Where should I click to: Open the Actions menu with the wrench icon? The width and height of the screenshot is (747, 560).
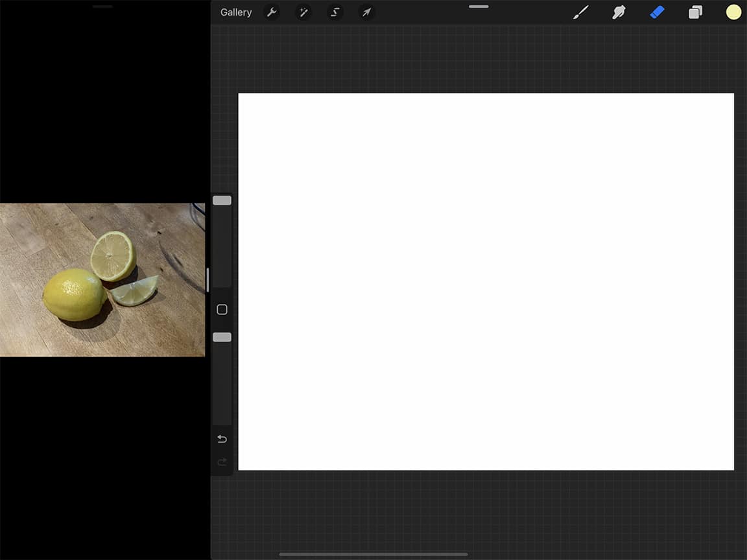pyautogui.click(x=272, y=12)
